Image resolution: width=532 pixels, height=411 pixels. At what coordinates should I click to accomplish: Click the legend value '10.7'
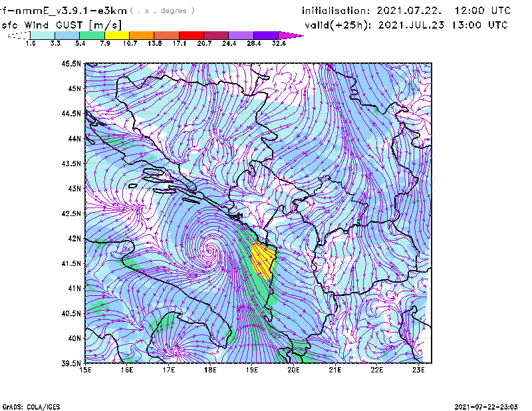(130, 43)
